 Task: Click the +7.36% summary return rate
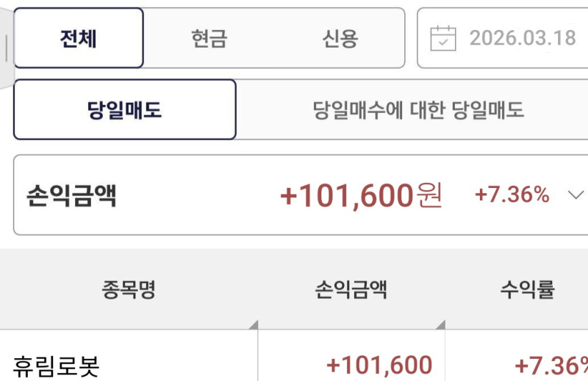pos(512,195)
